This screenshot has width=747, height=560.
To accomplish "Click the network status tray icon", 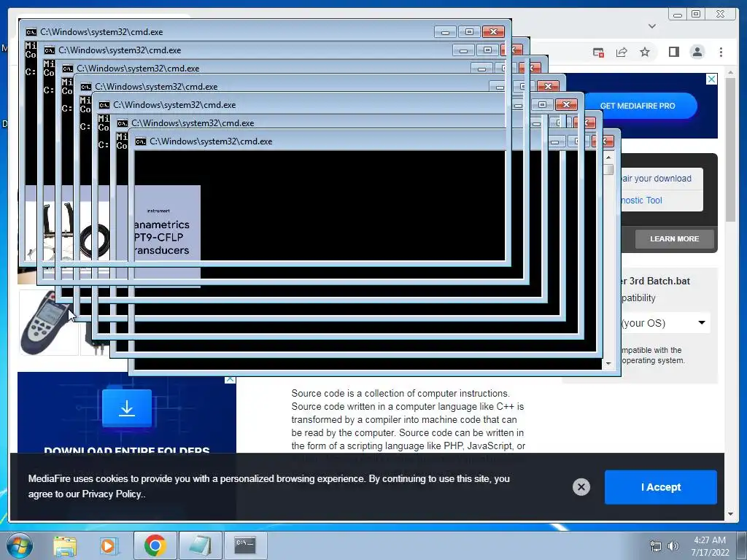I will 656,546.
